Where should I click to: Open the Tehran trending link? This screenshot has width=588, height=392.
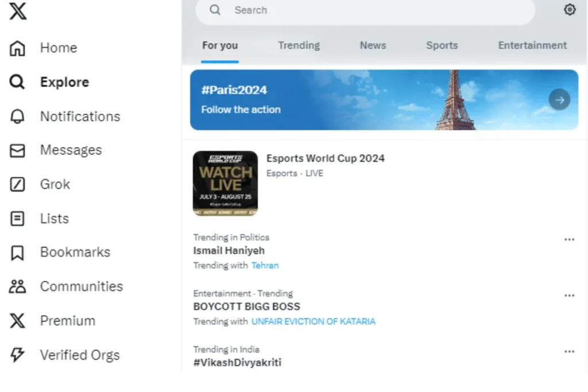point(265,265)
